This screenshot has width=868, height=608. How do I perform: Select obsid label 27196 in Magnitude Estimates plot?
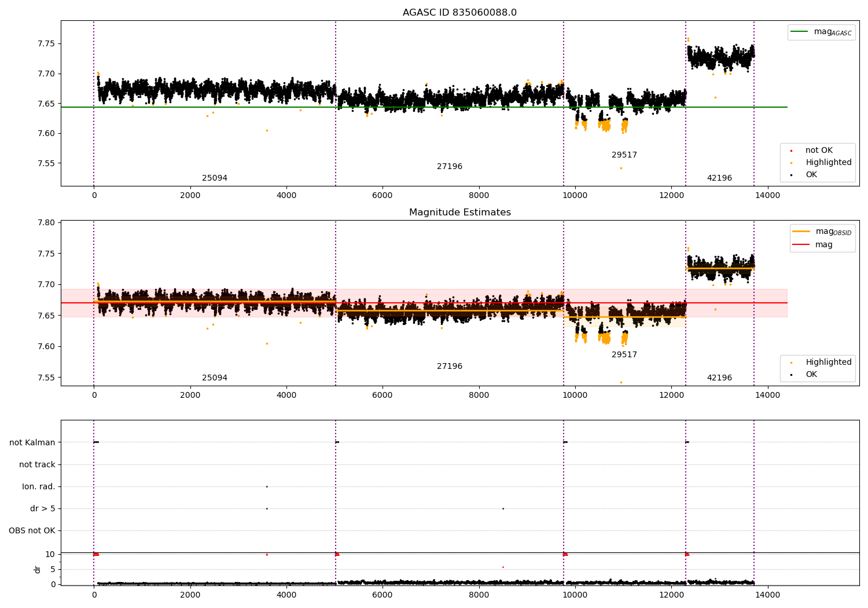pos(450,367)
